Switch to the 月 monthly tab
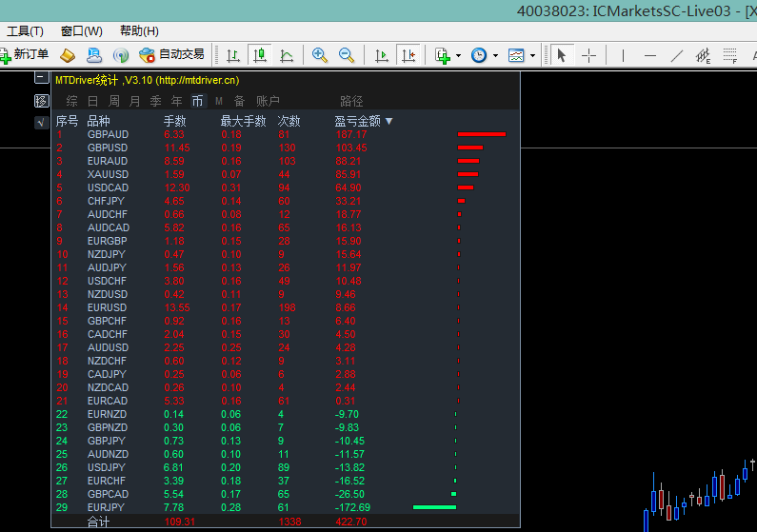Image resolution: width=757 pixels, height=532 pixels. (134, 101)
